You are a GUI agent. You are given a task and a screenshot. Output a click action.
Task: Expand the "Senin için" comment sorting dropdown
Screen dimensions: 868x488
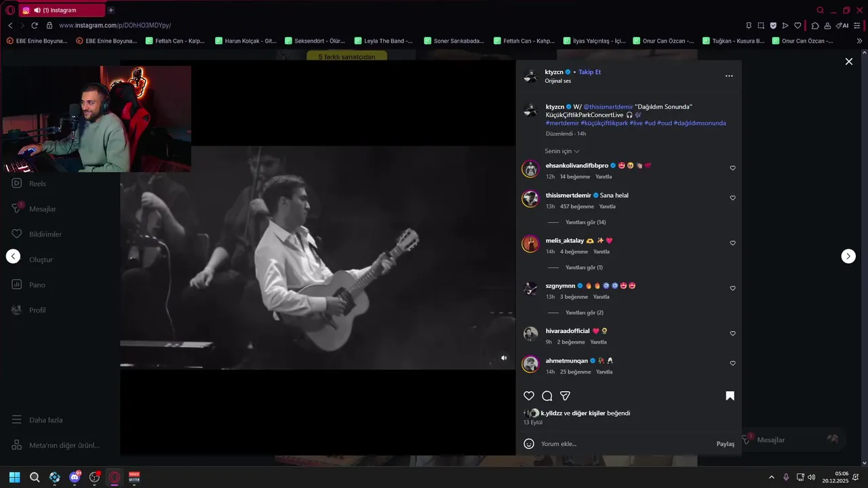click(x=562, y=151)
